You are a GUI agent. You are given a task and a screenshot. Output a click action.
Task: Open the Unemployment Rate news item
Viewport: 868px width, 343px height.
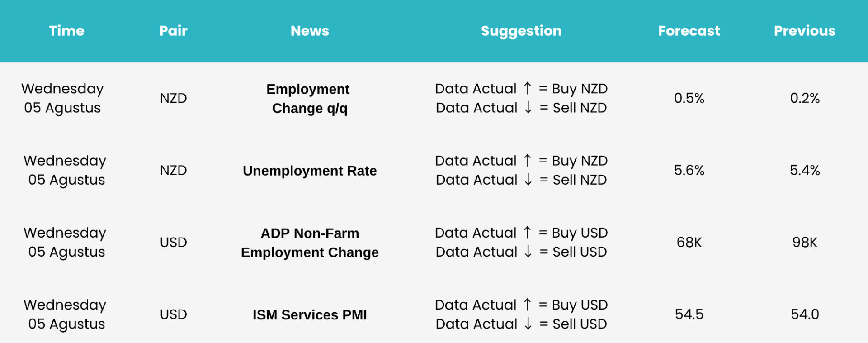tap(310, 171)
